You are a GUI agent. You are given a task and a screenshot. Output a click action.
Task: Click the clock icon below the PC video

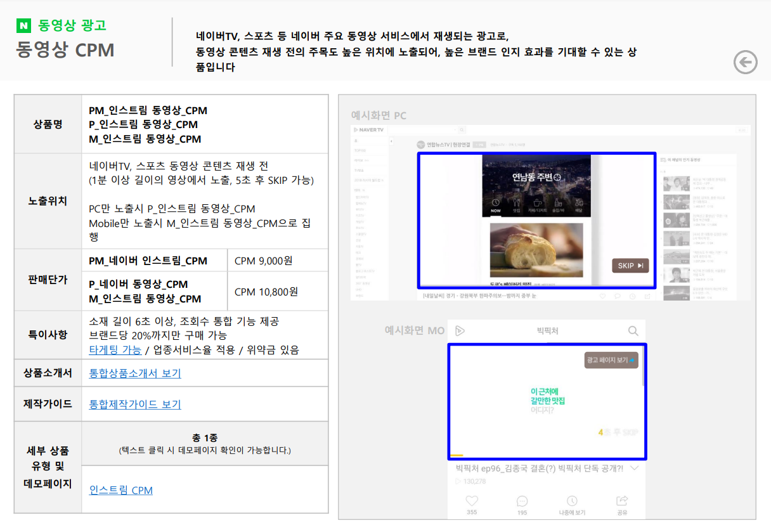(633, 296)
